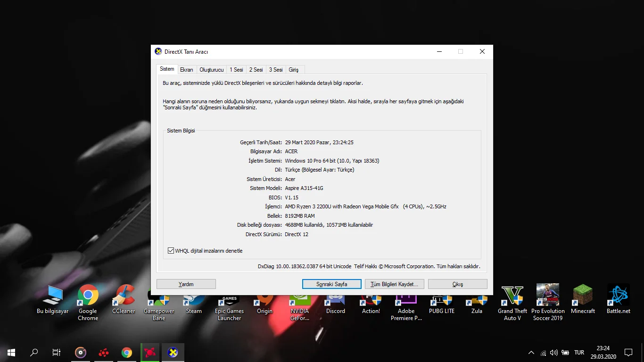
Task: Click processor value AMD Ryzen 3 2200U
Action: coord(365,206)
